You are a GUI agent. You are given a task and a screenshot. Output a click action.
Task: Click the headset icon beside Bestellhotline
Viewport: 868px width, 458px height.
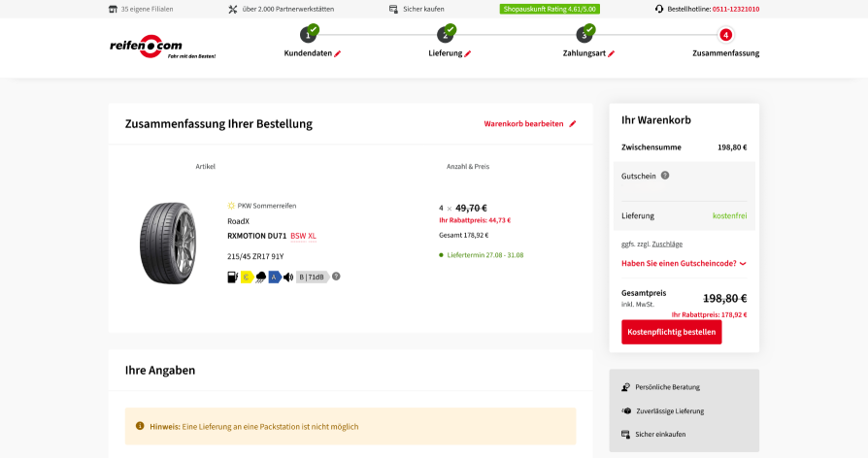click(658, 9)
